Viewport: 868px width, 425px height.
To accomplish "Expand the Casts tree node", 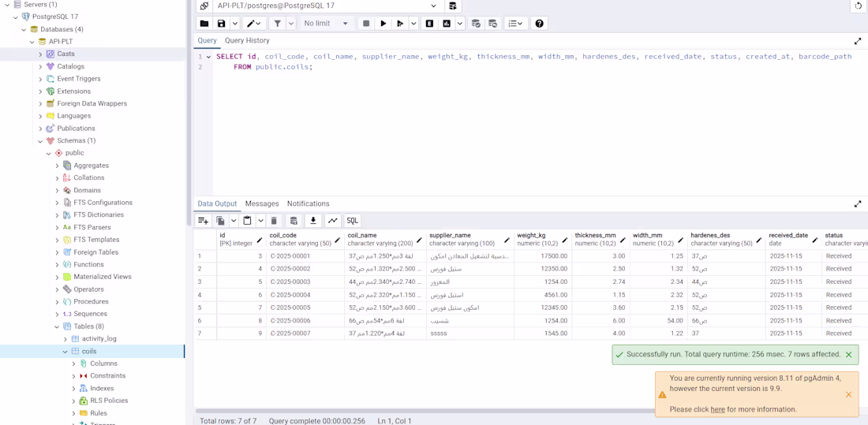I will click(x=40, y=54).
